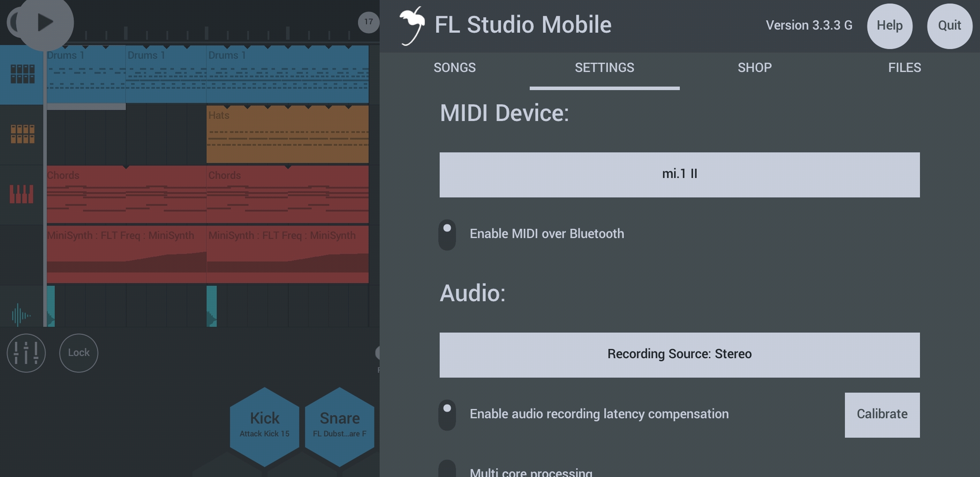The height and width of the screenshot is (477, 980).
Task: Tap the Kick drum pad
Action: coord(264,427)
